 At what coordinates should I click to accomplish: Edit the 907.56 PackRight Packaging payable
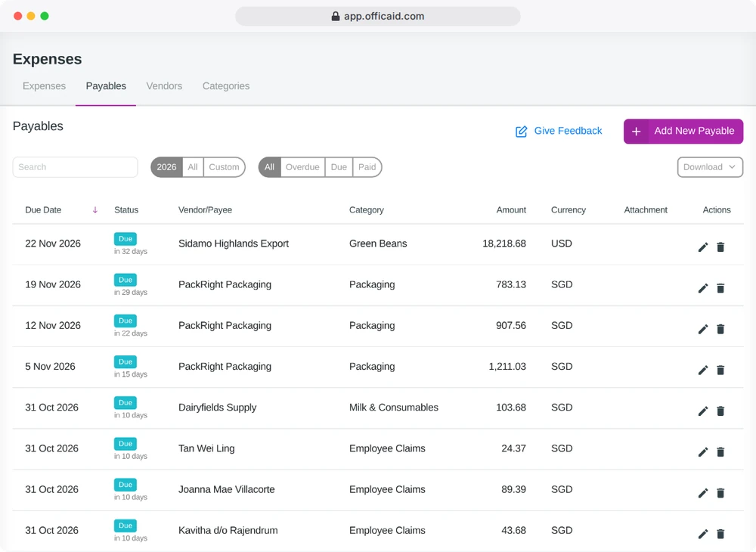tap(703, 329)
